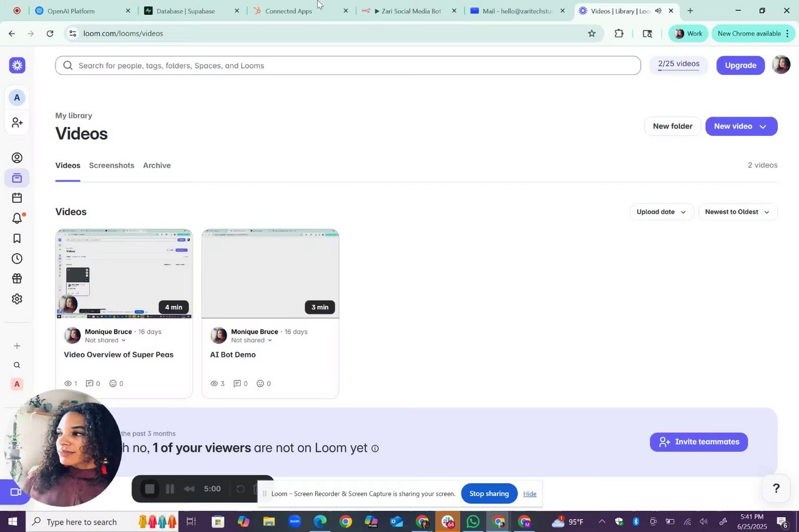
Task: Open the Settings gear icon in sidebar
Action: click(x=17, y=299)
